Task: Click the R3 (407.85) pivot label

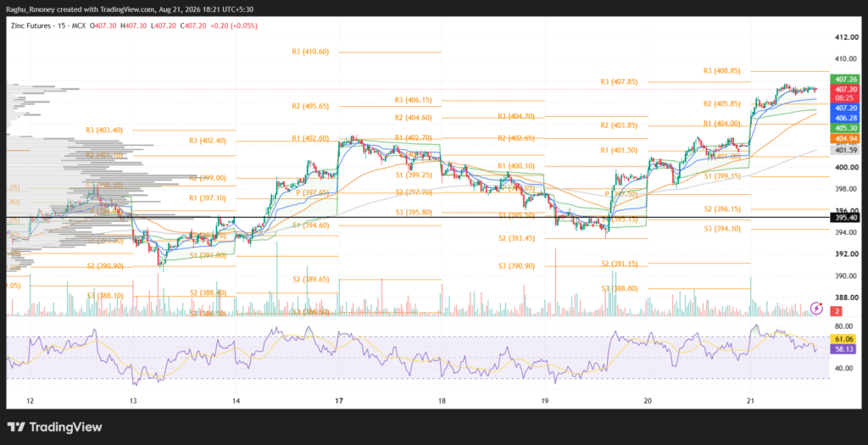Action: pos(619,81)
